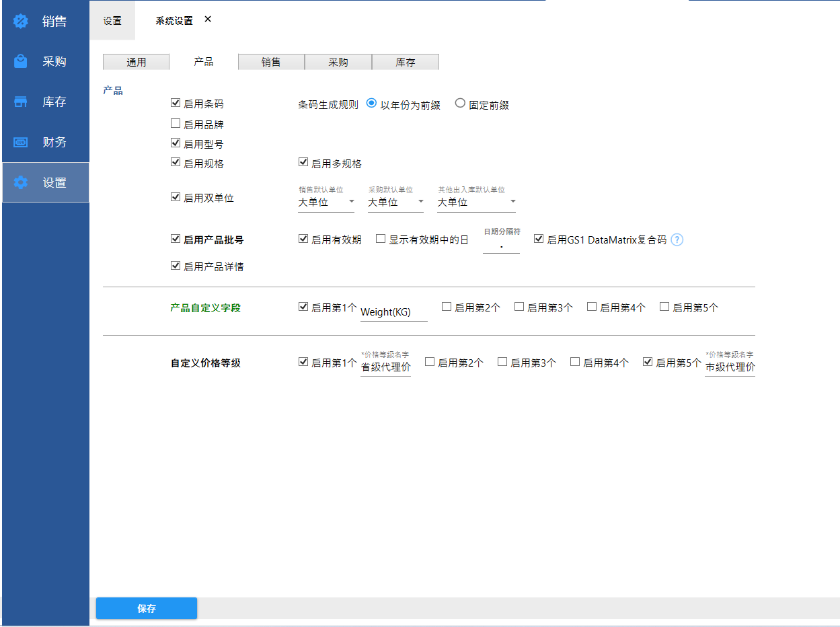Close the 系统设置 tab
This screenshot has width=840, height=627.
coord(208,20)
